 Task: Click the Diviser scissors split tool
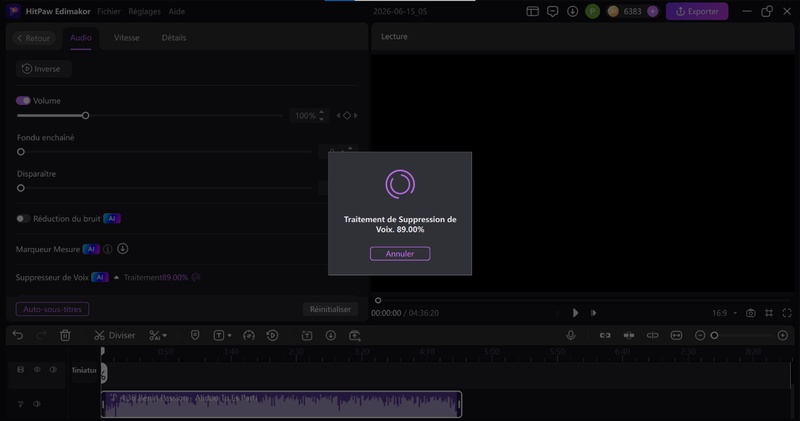pyautogui.click(x=115, y=335)
